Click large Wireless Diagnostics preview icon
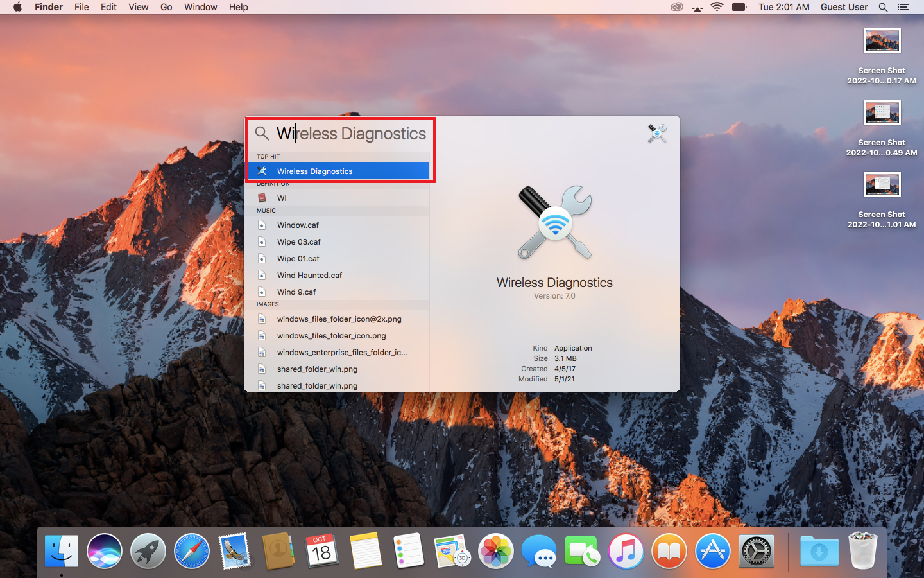This screenshot has width=924, height=578. tap(555, 223)
